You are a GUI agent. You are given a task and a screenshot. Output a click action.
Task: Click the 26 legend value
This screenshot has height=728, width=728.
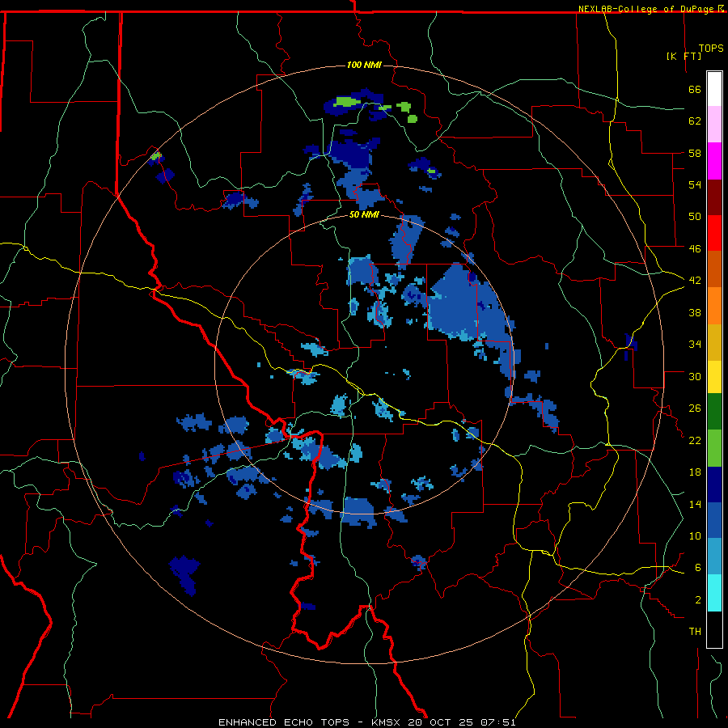(x=695, y=408)
